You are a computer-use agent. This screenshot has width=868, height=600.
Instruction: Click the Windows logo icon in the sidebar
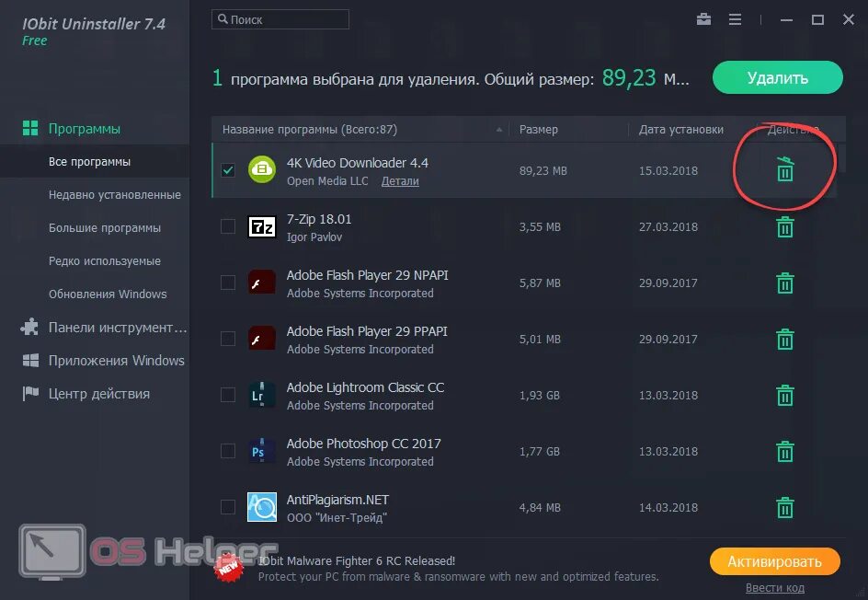[x=30, y=361]
